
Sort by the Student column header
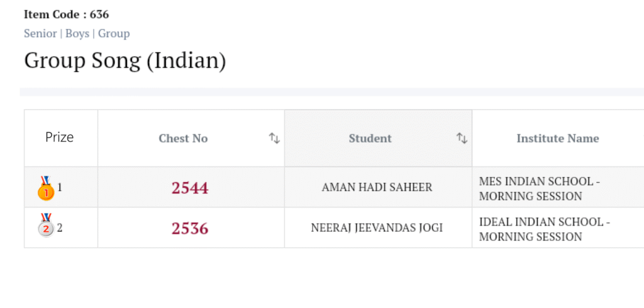pos(370,139)
